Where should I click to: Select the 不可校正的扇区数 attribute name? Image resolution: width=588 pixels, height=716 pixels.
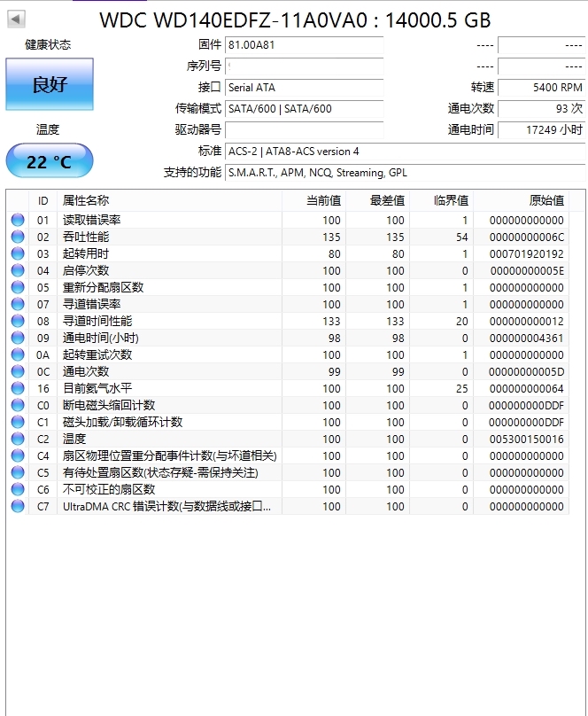pos(109,490)
